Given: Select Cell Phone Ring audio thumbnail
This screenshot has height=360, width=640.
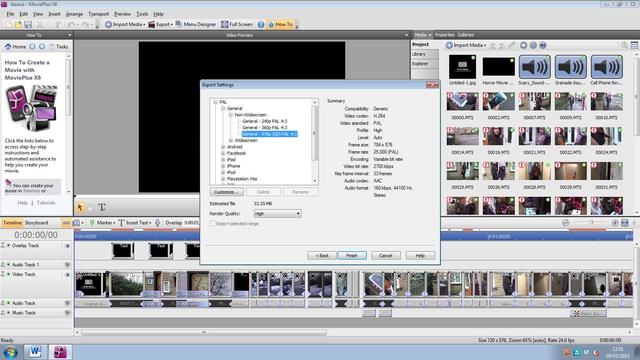Looking at the screenshot, I should click(606, 67).
